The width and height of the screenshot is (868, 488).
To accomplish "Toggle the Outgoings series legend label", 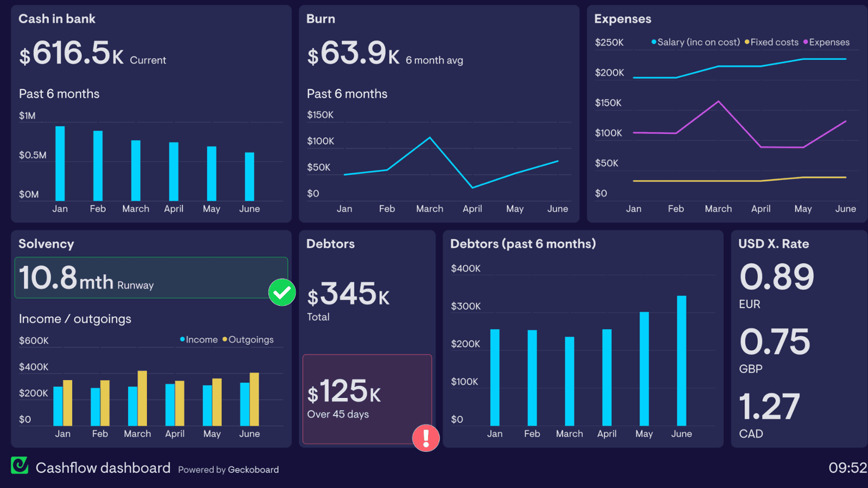I will 251,339.
